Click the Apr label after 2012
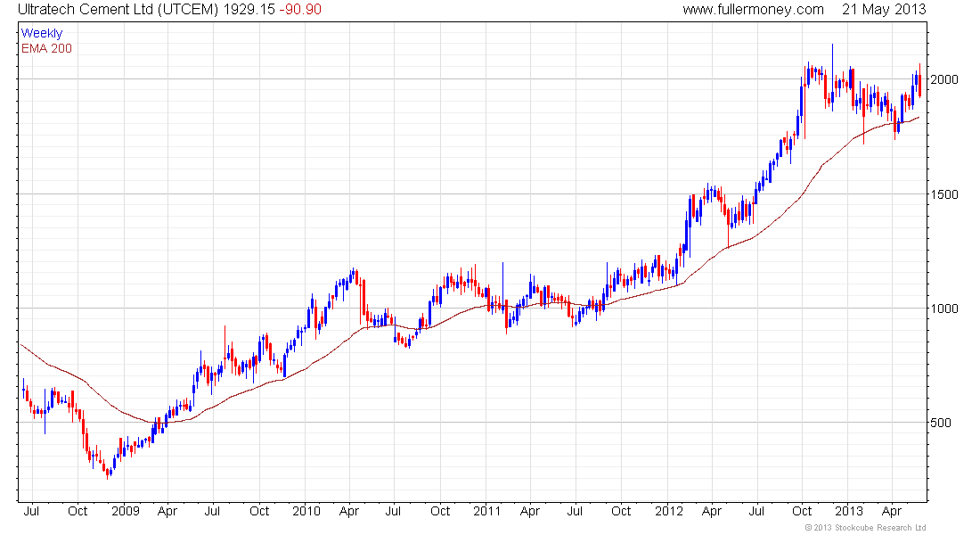 712,511
